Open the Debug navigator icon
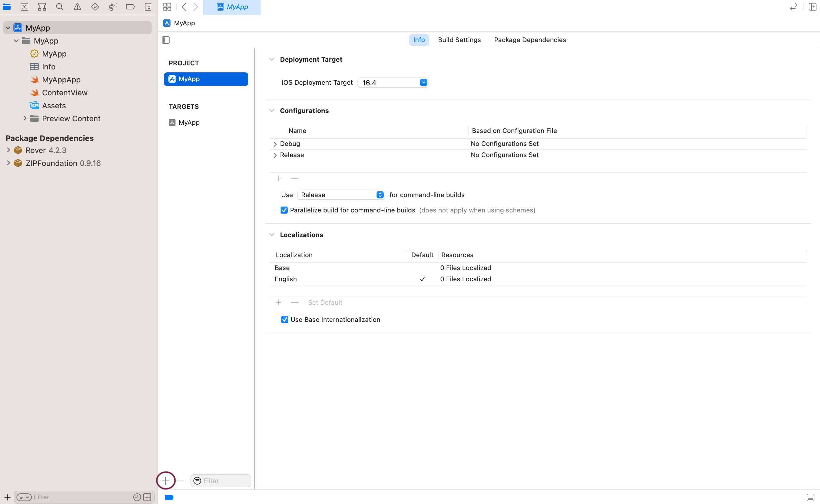This screenshot has width=820, height=504. coord(113,7)
